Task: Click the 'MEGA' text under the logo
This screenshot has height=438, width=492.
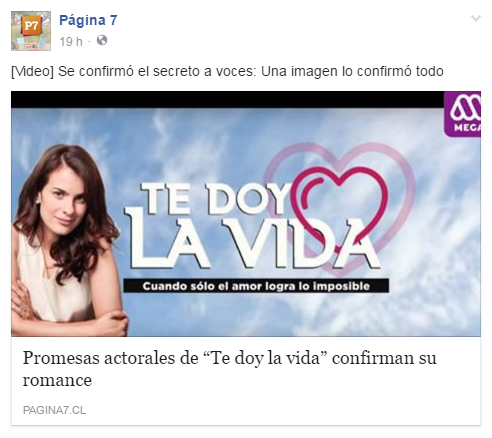Action: [x=467, y=127]
